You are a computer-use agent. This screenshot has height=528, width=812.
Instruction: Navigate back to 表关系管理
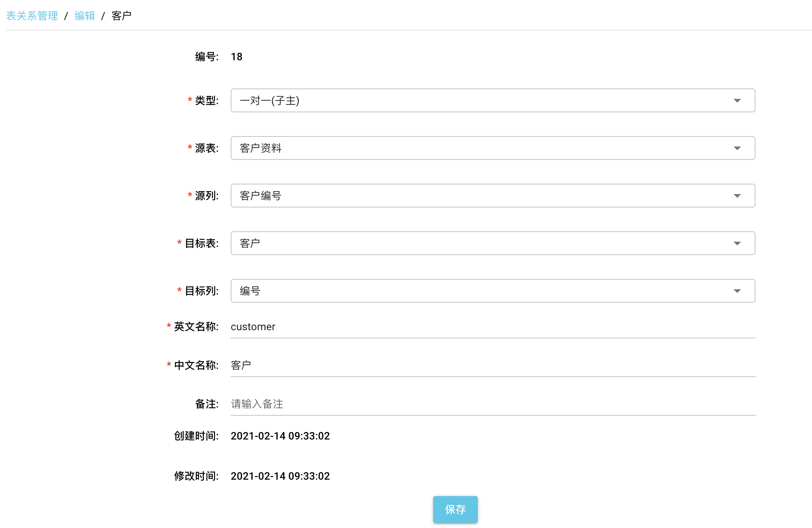pos(32,15)
